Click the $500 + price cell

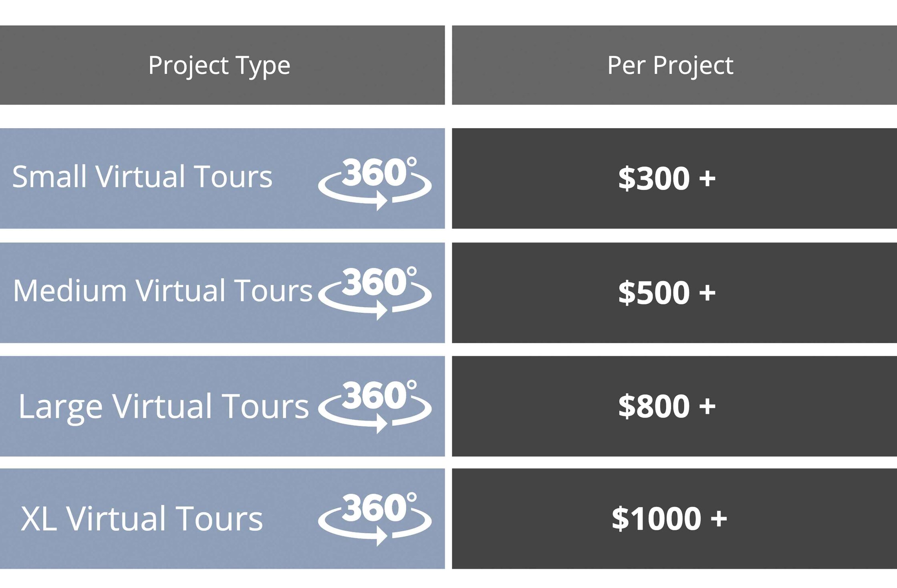click(674, 292)
